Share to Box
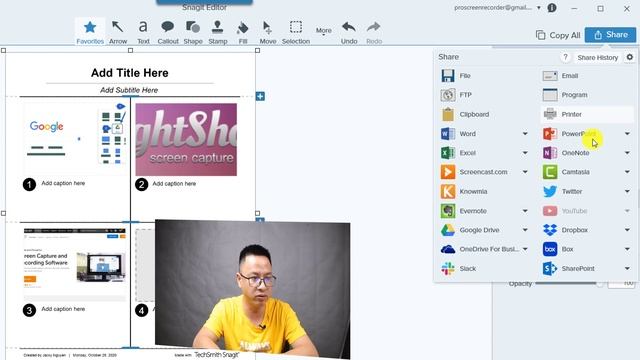The width and height of the screenshot is (640, 360). 558,249
